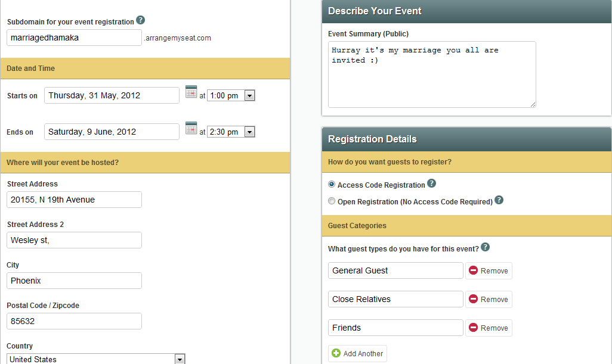Show help for Access Code Registration
This screenshot has height=364, width=612.
point(431,183)
